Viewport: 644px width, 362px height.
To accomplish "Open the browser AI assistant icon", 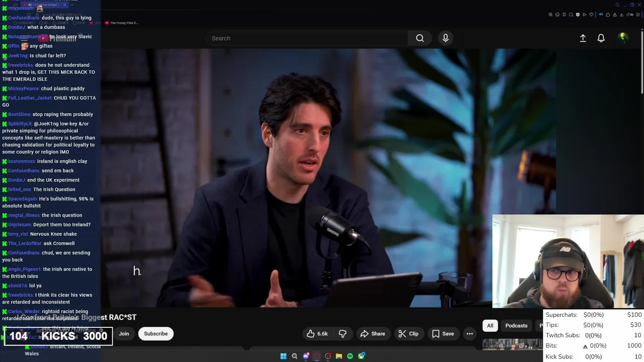I will (x=629, y=15).
